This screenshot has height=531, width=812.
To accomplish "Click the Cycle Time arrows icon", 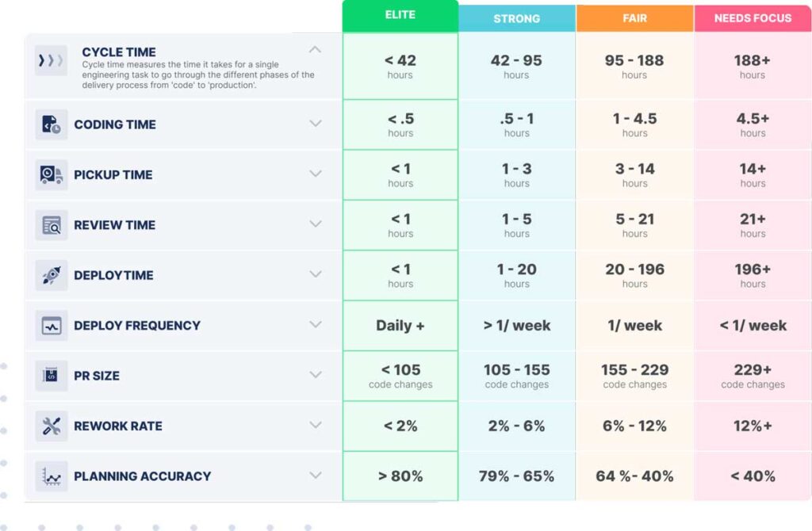I will tap(51, 61).
